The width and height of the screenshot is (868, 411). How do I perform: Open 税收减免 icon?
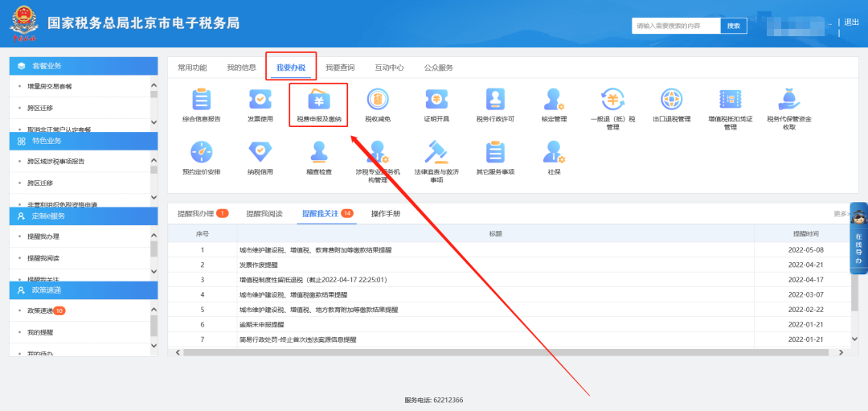[x=377, y=101]
